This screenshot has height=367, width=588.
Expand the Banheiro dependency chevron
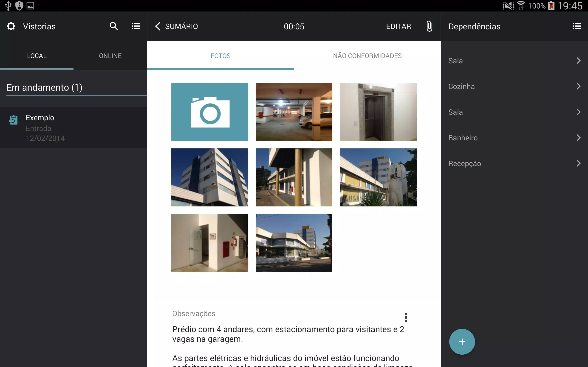579,138
